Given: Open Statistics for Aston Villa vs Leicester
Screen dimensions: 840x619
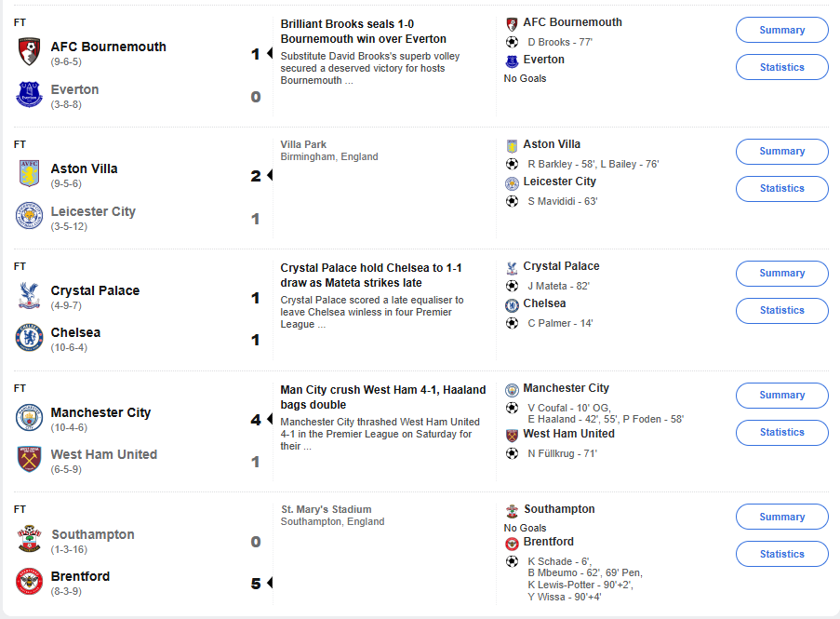Looking at the screenshot, I should [781, 189].
